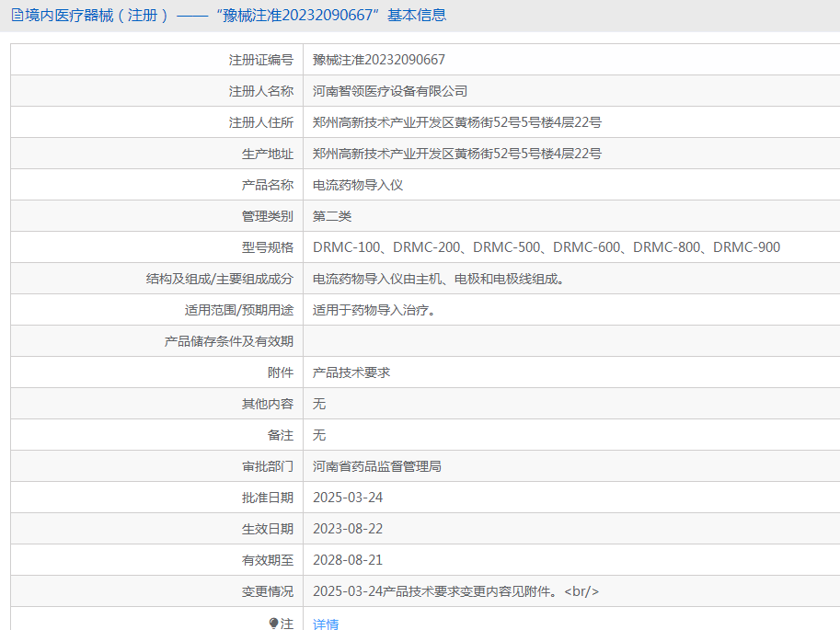Click the 注册人住所 address value
Viewport: 840px width, 630px height.
point(457,122)
